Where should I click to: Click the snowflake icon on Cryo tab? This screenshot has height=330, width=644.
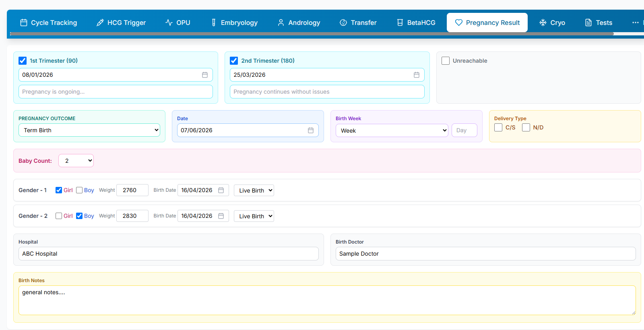[x=543, y=23]
